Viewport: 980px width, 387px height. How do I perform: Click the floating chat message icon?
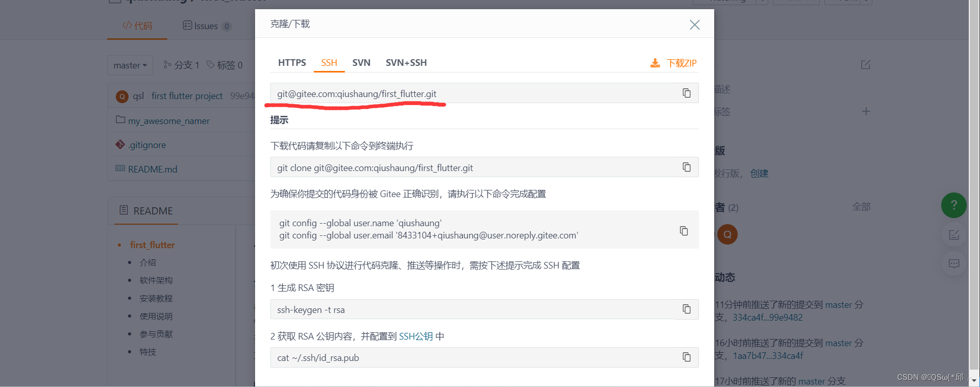tap(954, 264)
